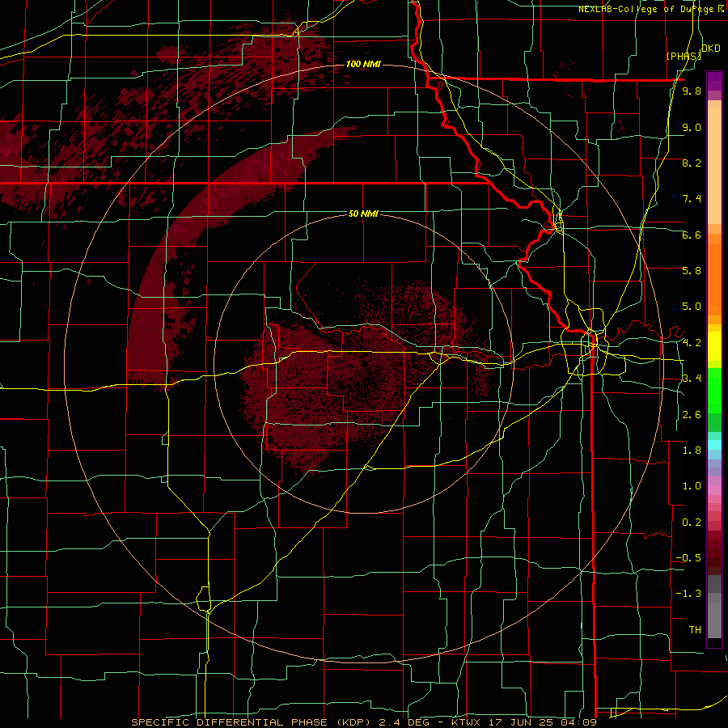The width and height of the screenshot is (728, 728).
Task: Click the 100 NMI range ring label
Action: coord(363,64)
